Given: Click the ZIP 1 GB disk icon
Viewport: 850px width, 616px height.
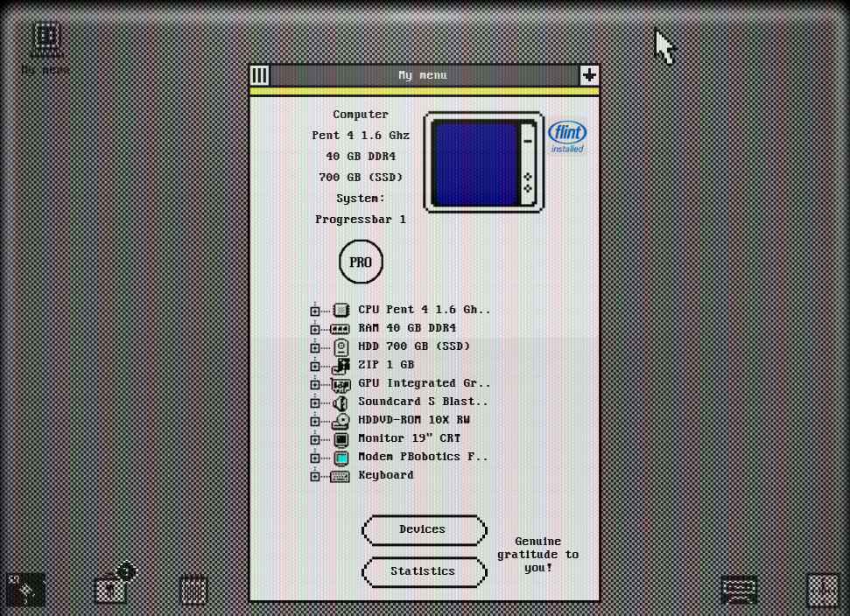Looking at the screenshot, I should pyautogui.click(x=341, y=365).
